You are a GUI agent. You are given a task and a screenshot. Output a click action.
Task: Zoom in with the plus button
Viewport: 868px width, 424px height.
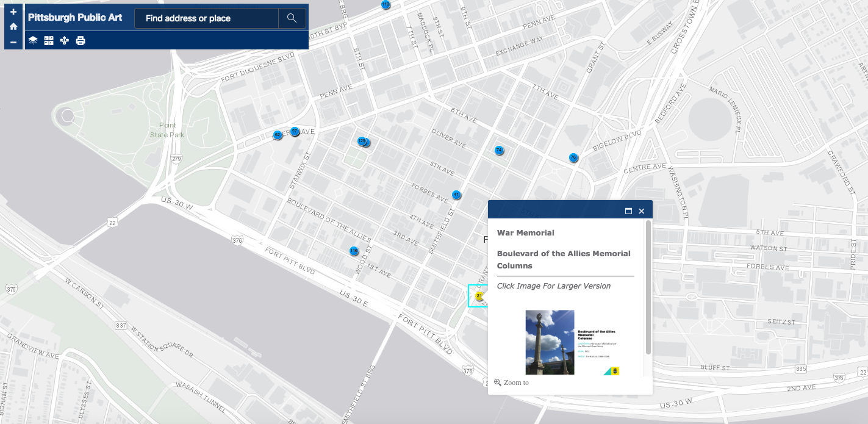13,12
